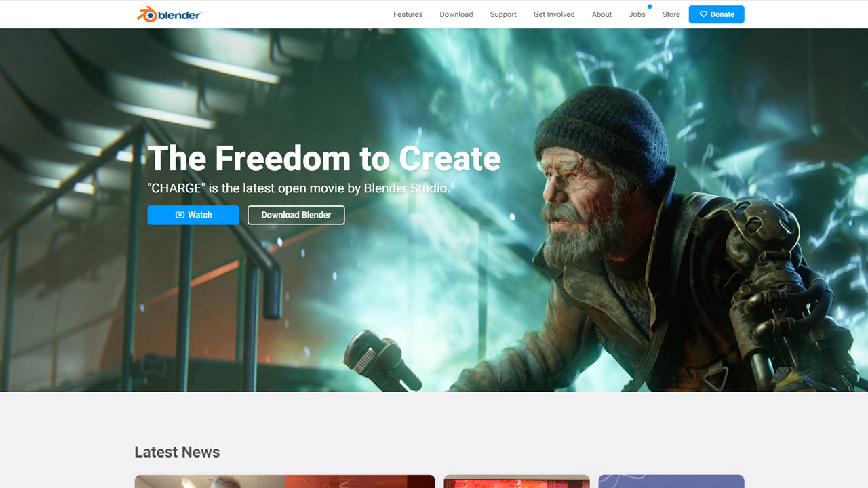
Task: Go to the Support page
Action: (503, 14)
